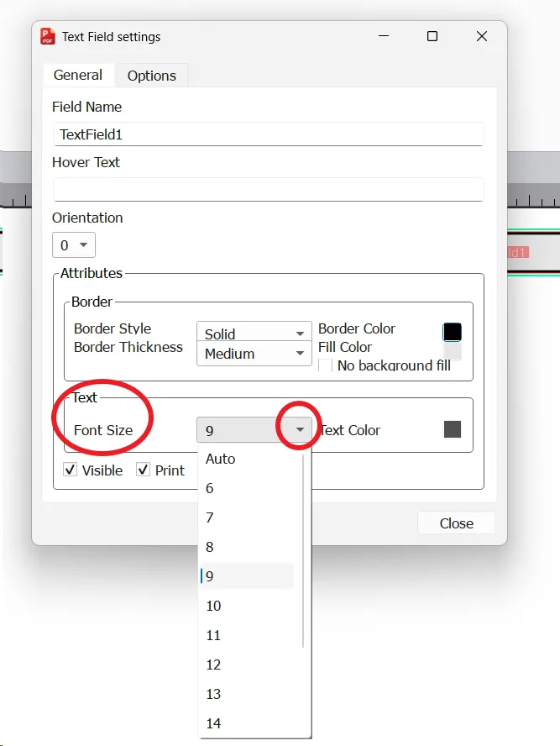Minimize the Text Field settings window
The height and width of the screenshot is (746, 560).
tap(384, 36)
